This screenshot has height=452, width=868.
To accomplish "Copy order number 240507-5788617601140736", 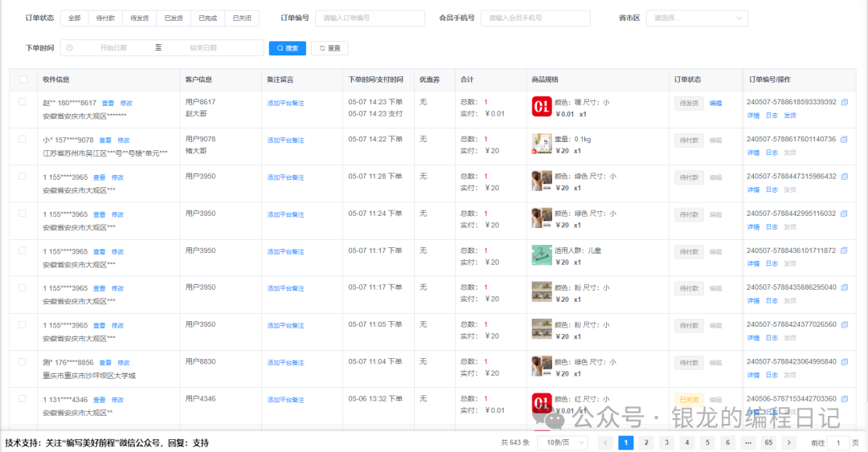I will 844,140.
